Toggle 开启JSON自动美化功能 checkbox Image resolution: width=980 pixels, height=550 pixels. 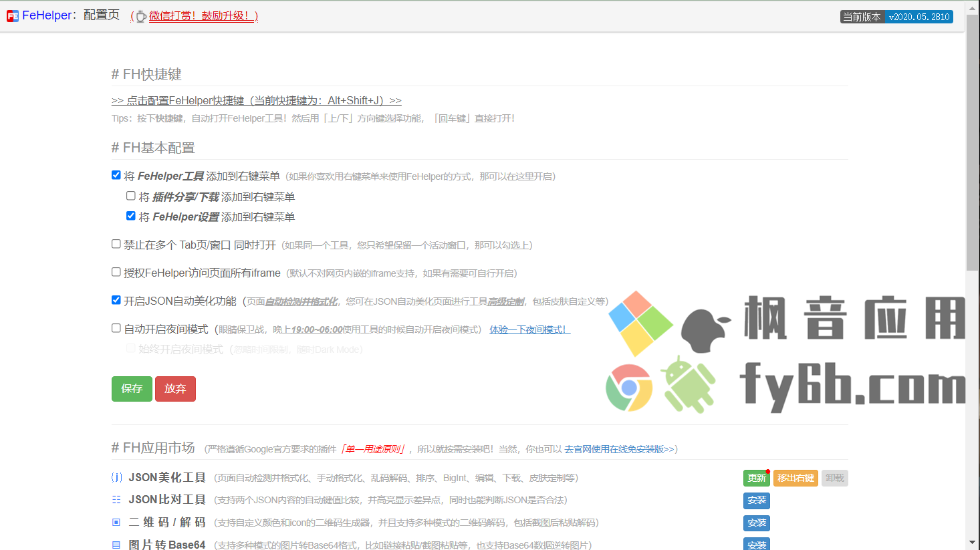pyautogui.click(x=116, y=300)
